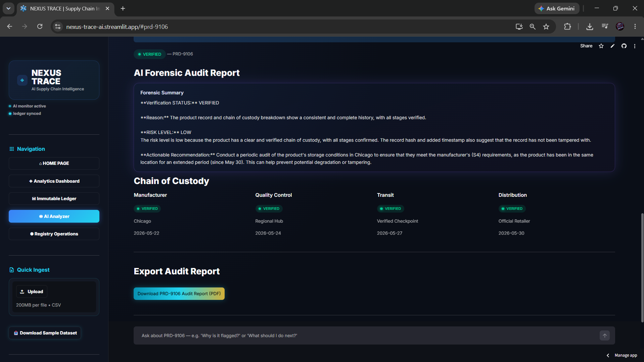Click the GitHub icon in the app header

click(624, 46)
